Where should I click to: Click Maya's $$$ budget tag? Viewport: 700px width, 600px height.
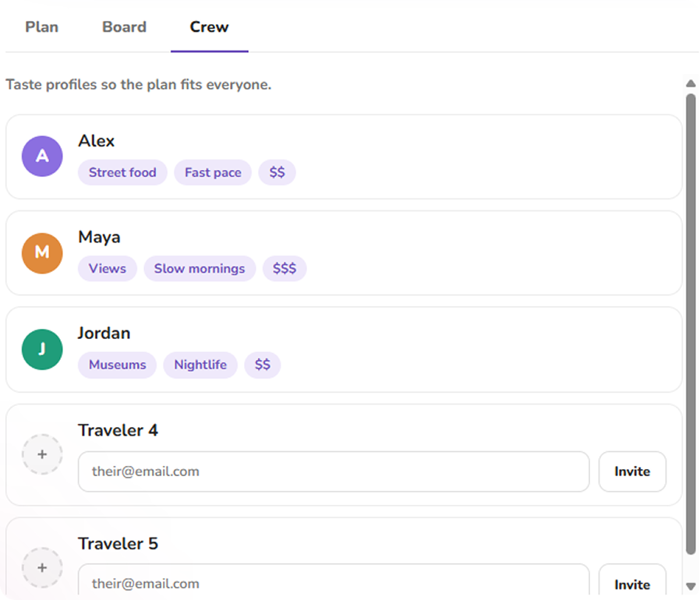285,268
